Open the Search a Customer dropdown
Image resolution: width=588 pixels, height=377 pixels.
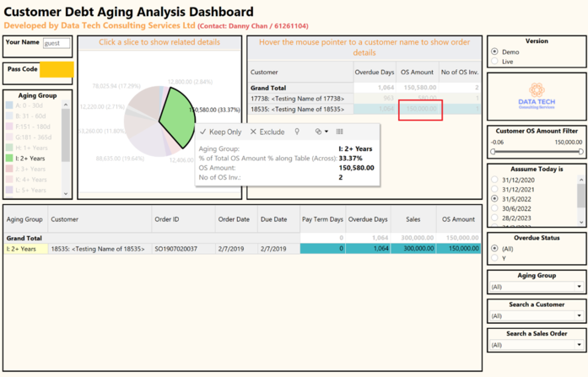[536, 315]
